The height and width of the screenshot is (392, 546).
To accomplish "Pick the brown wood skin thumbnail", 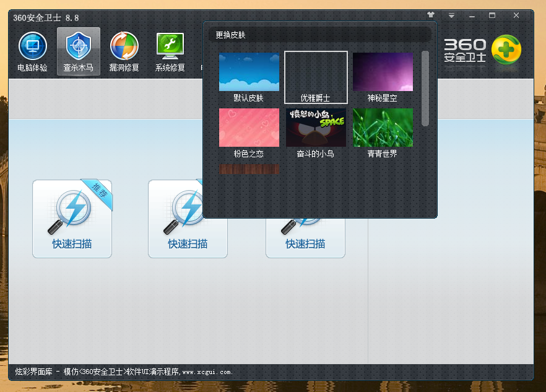I will (x=249, y=169).
